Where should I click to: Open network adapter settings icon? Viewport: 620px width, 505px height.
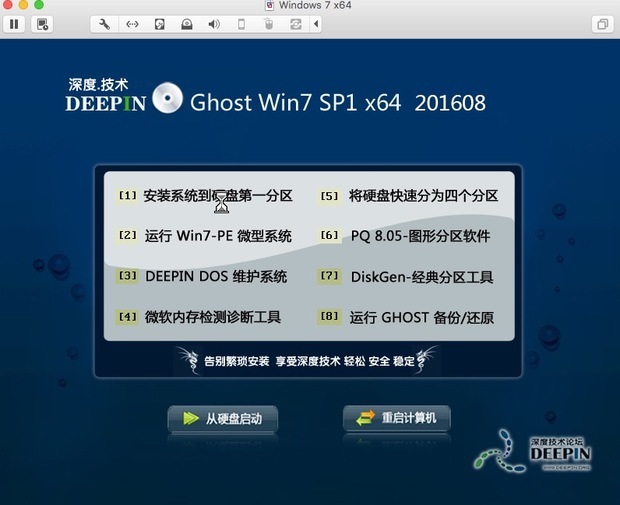[132, 25]
